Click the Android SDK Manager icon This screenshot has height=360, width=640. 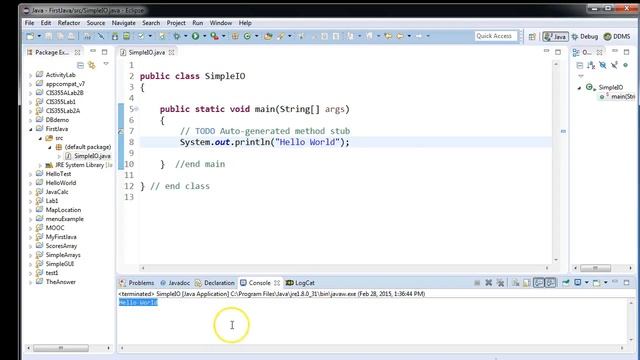pos(115,36)
